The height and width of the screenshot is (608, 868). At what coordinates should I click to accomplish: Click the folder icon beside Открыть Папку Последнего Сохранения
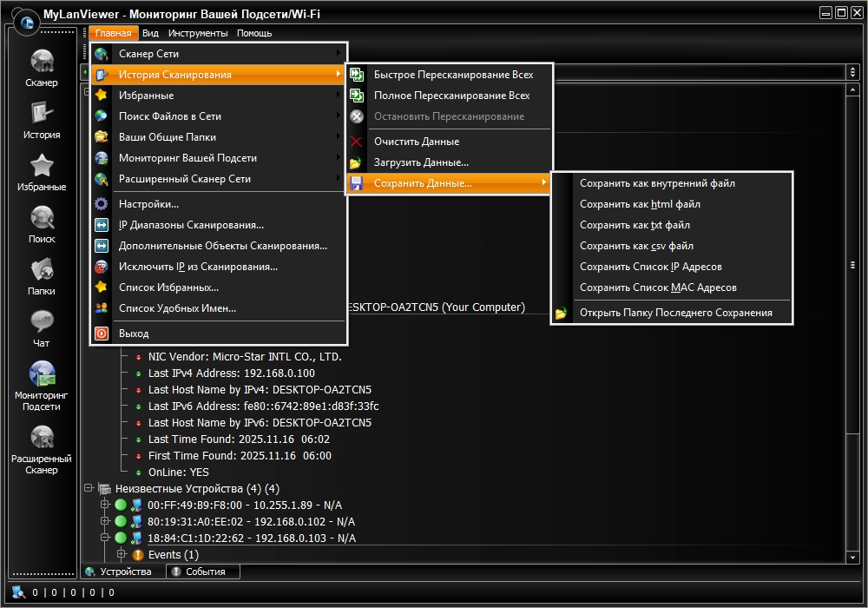pos(562,313)
